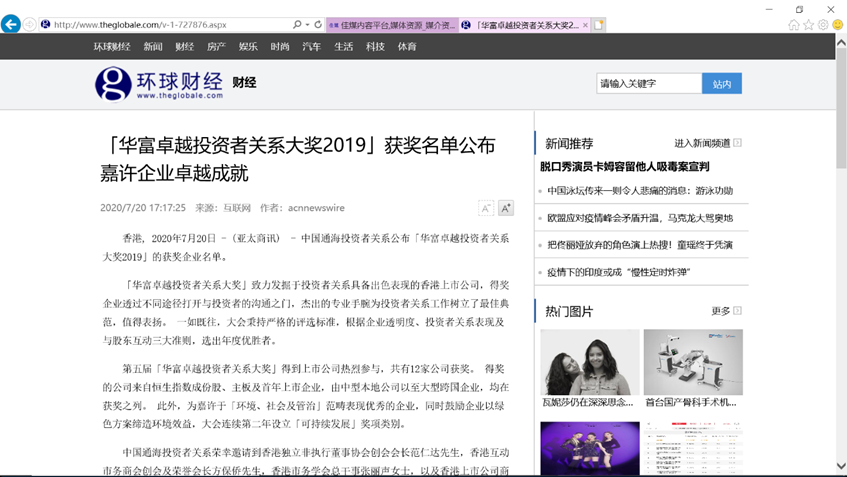Increase article font size with A+ icon
This screenshot has height=477, width=847.
click(506, 208)
